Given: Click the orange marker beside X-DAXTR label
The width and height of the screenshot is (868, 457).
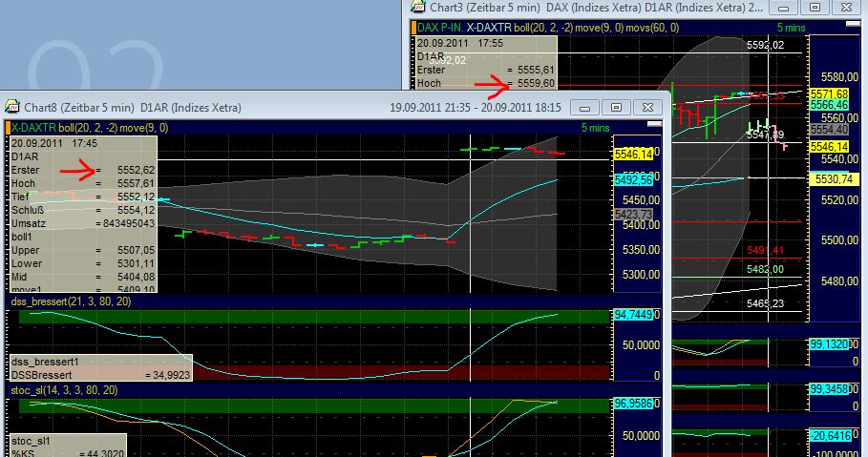Looking at the screenshot, I should (10, 128).
